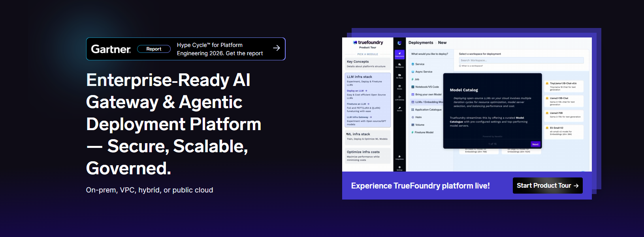Open the LLM Gateway sidebar icon
This screenshot has height=237, width=644.
[399, 98]
